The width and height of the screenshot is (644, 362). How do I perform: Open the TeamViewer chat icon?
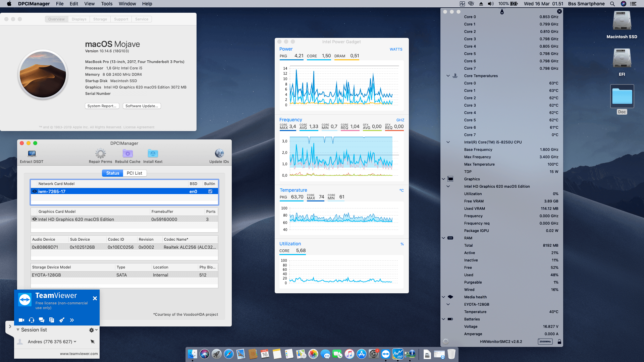[x=42, y=320]
